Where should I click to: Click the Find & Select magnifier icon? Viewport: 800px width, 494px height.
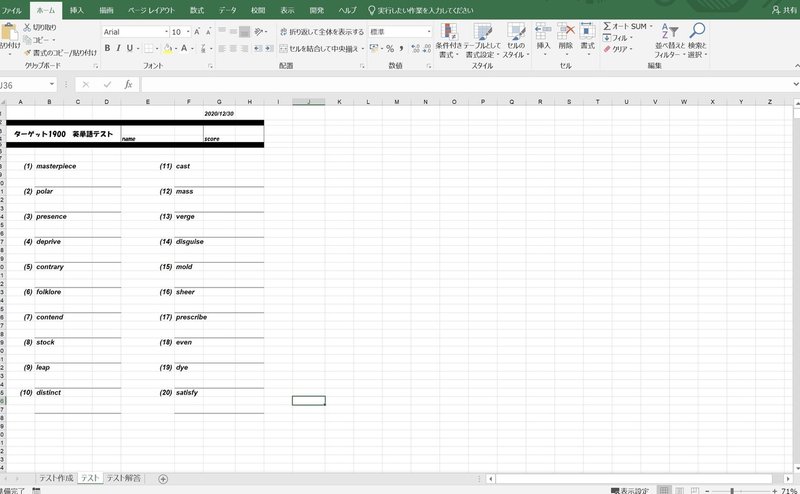(697, 31)
